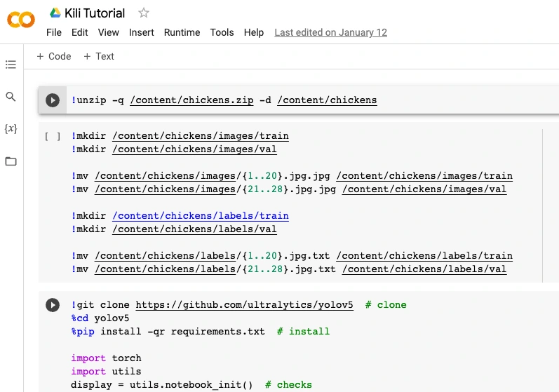Follow the github.com/ultralytics/yolov5 link
The image size is (559, 392).
pyautogui.click(x=245, y=305)
